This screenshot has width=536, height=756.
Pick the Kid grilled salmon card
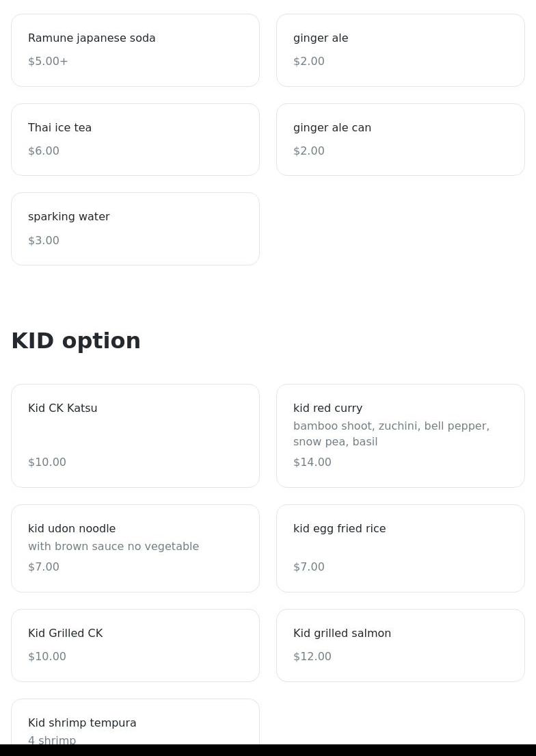[x=401, y=645]
